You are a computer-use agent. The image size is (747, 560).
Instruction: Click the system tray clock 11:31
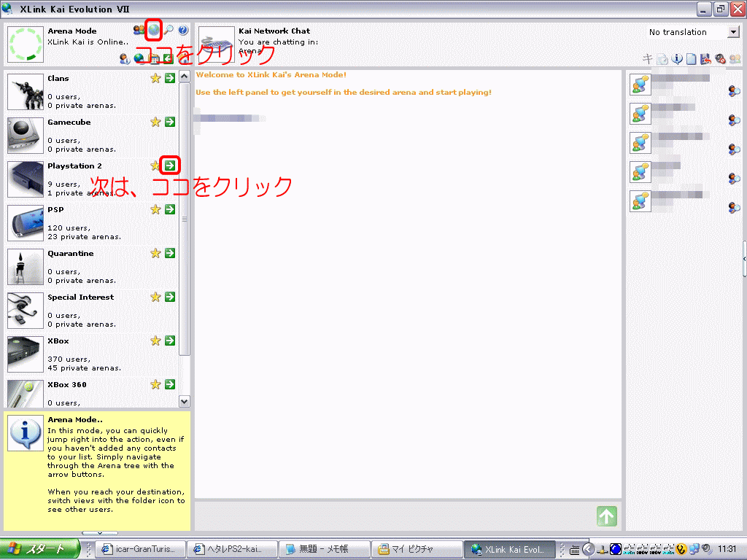(x=727, y=549)
